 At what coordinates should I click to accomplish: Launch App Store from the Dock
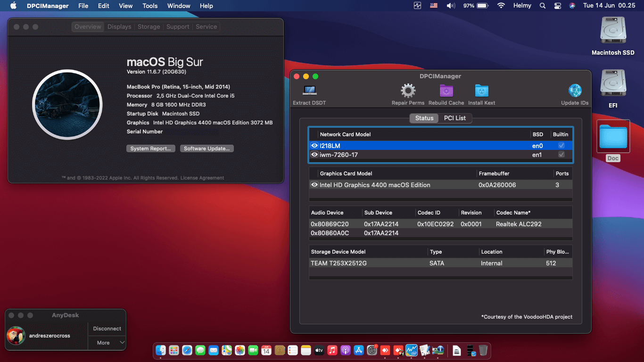pos(359,351)
